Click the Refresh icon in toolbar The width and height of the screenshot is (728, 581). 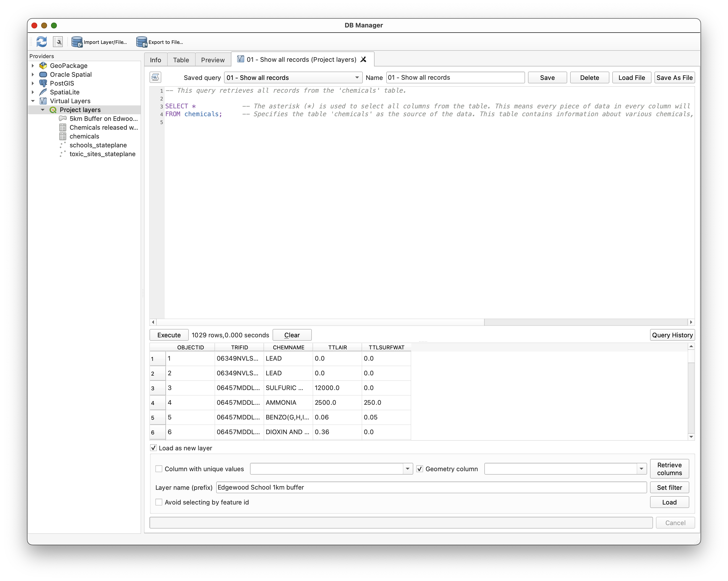[x=41, y=42]
